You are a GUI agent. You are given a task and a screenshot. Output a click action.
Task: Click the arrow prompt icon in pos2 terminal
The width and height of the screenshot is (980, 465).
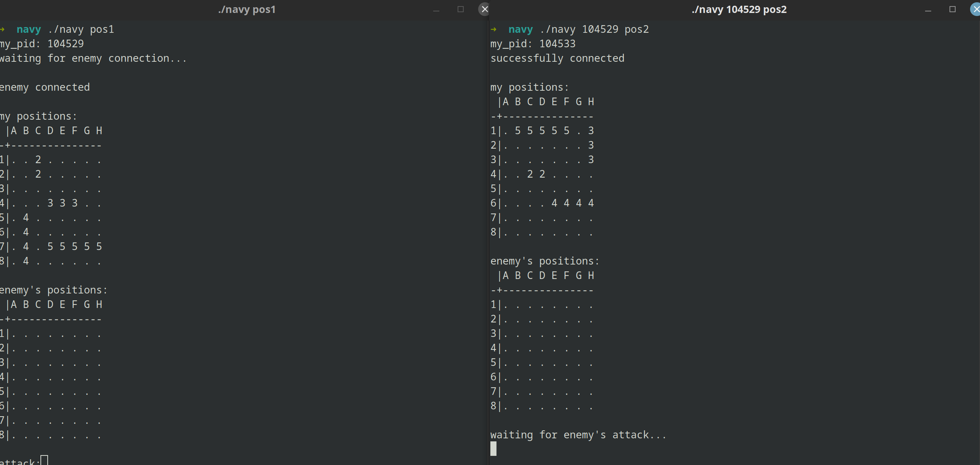(x=494, y=29)
